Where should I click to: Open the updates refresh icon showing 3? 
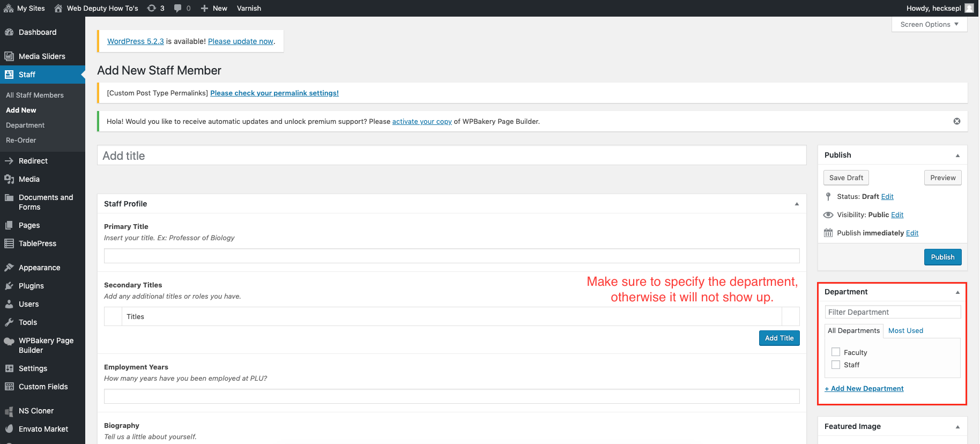(x=152, y=8)
